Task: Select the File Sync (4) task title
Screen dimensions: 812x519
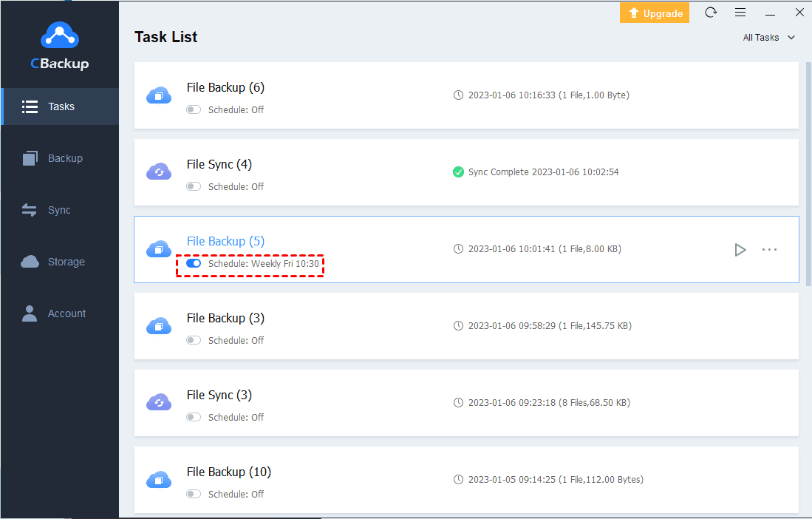Action: pos(219,164)
